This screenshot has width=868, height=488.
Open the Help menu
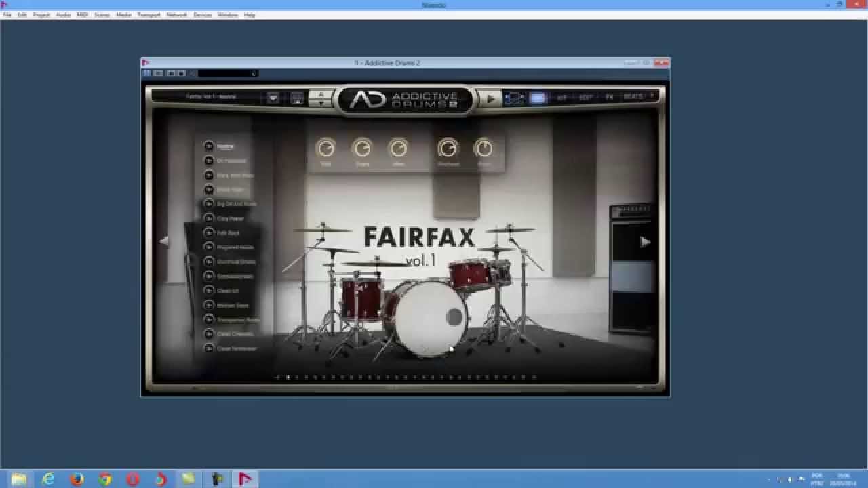pyautogui.click(x=250, y=14)
